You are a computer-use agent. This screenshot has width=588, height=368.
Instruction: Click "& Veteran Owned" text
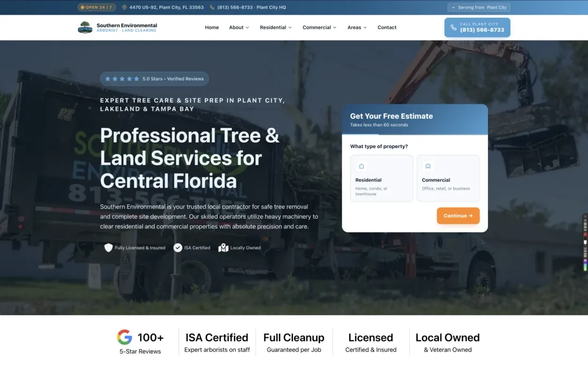[x=448, y=350]
